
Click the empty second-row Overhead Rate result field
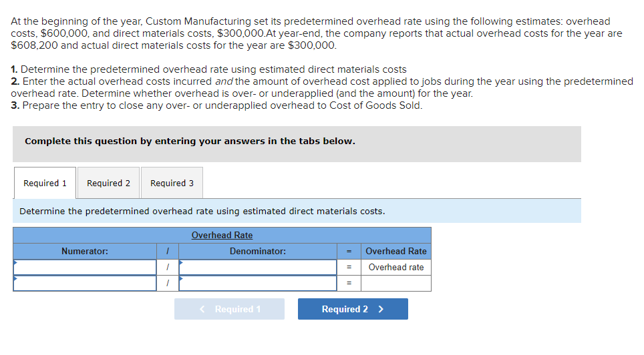tap(395, 283)
